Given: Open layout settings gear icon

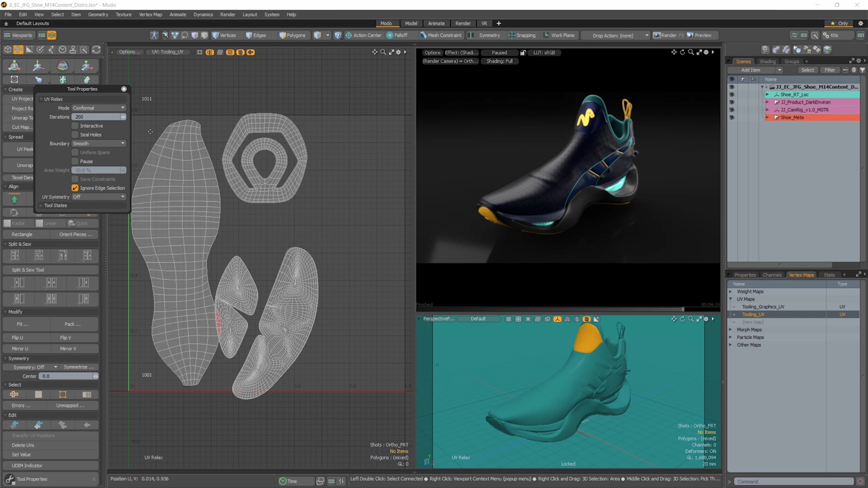Looking at the screenshot, I should (861, 23).
